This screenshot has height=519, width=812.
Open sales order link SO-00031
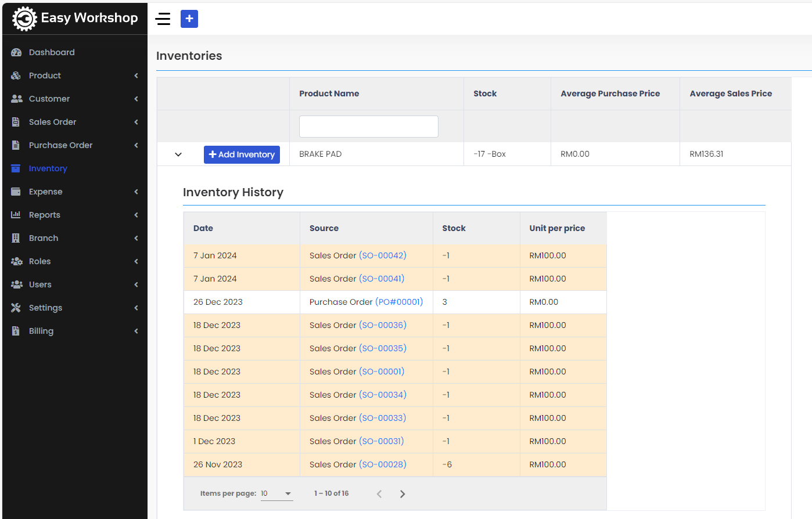pos(382,441)
